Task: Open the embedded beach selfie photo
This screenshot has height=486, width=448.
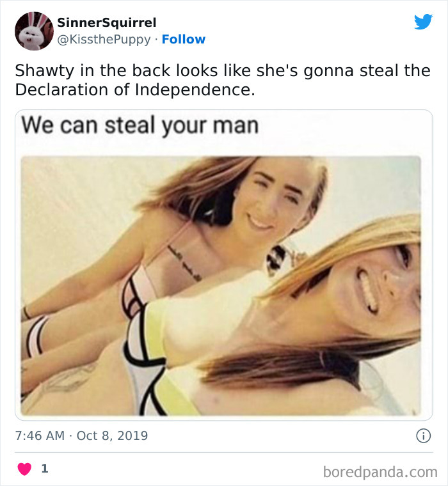Action: [x=221, y=286]
